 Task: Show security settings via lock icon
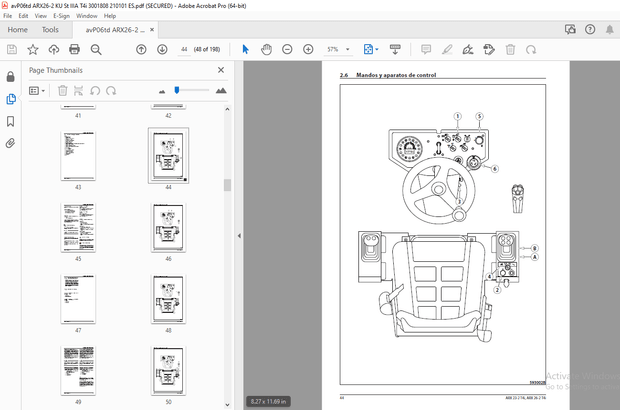click(x=11, y=77)
